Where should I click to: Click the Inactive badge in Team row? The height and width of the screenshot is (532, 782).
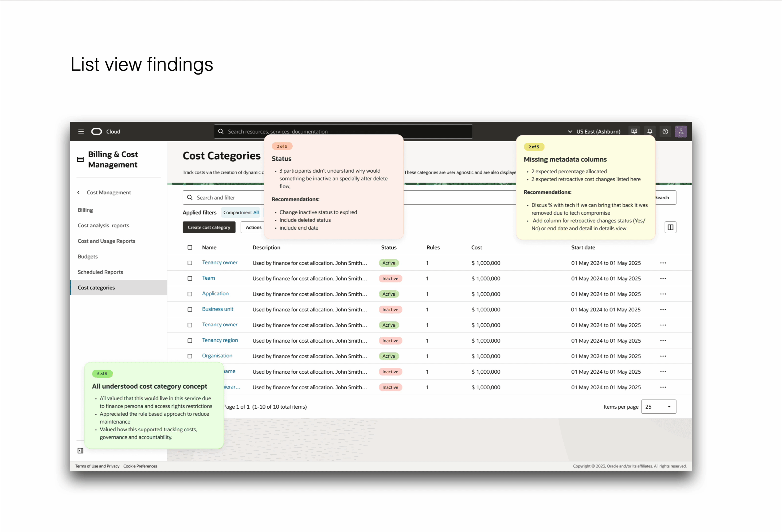(x=390, y=279)
